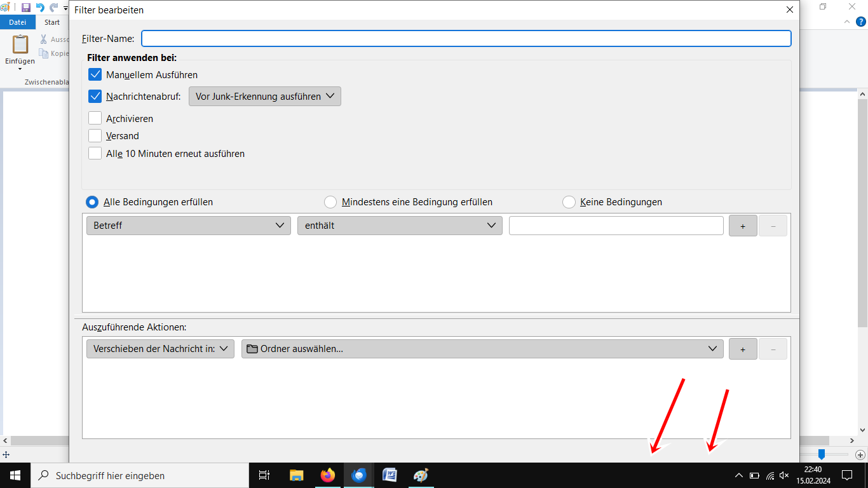868x488 pixels.
Task: Open Word from the taskbar
Action: pos(390,475)
